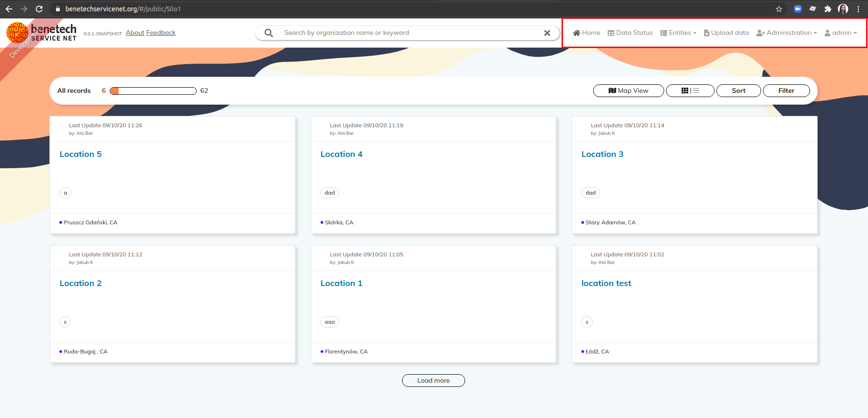Open the Chrome profile avatar
Screen dimensions: 868x418
843,9
